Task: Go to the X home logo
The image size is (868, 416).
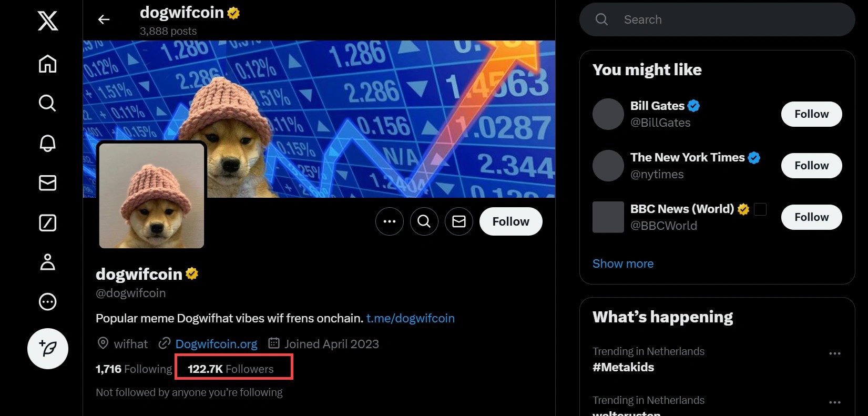Action: pyautogui.click(x=48, y=21)
